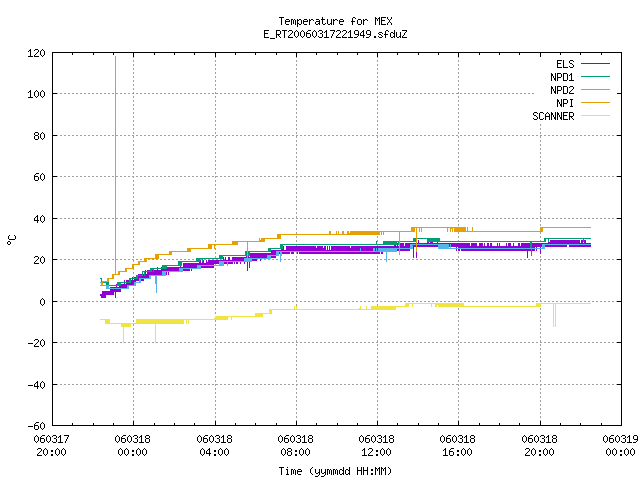Click the NPD1 legend label
Viewport: 640px width, 480px height.
pyautogui.click(x=562, y=77)
